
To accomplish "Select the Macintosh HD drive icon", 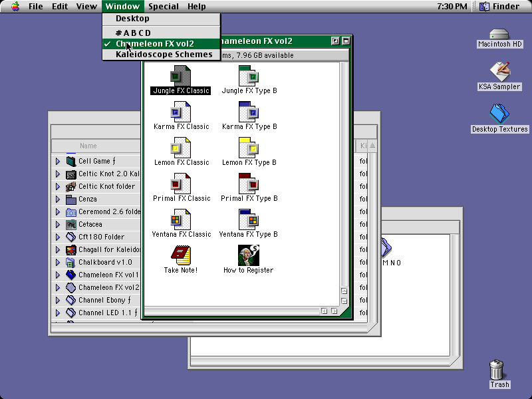I will 499,34.
